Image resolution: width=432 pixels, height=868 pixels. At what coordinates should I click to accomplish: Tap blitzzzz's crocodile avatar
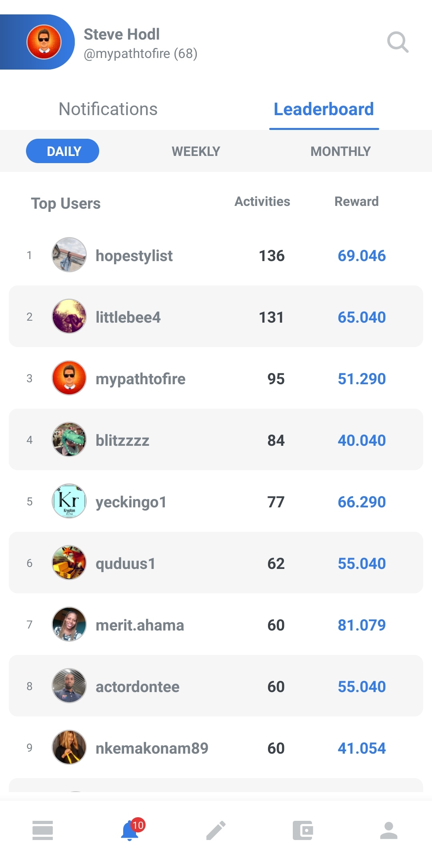click(69, 440)
